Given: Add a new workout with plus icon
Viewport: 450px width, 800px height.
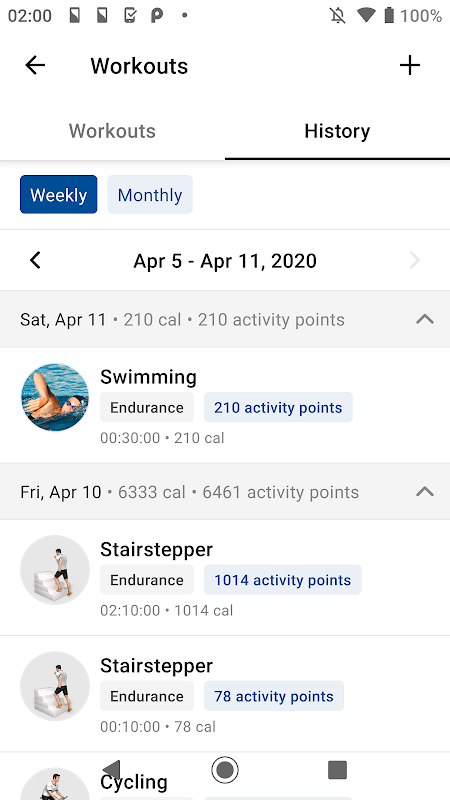Looking at the screenshot, I should coord(410,65).
